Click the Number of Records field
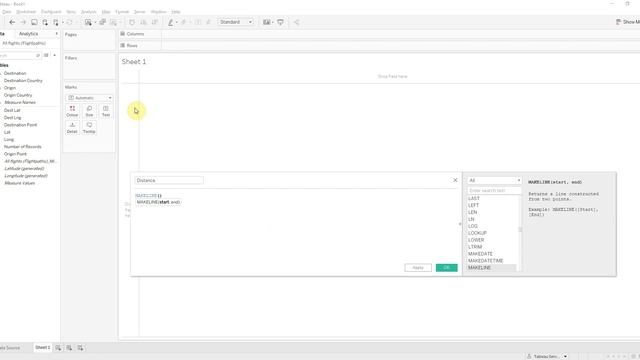The image size is (640, 360). pos(22,147)
